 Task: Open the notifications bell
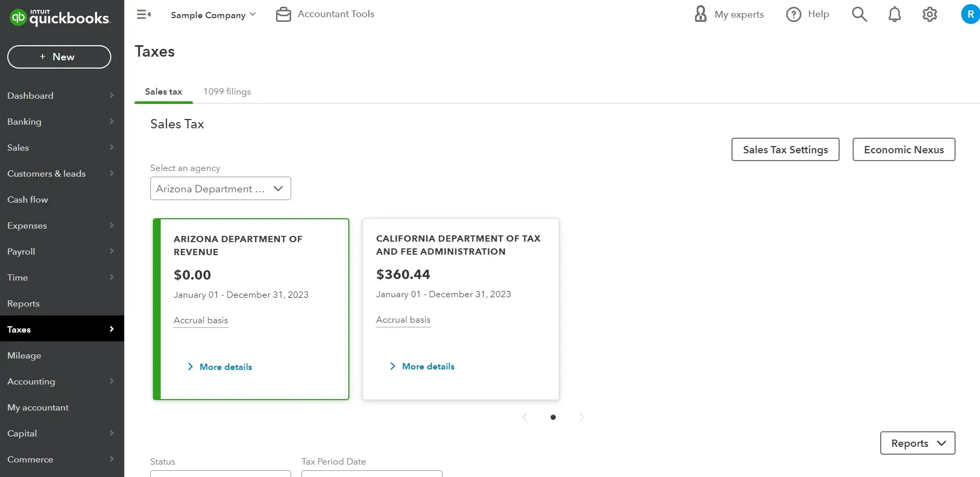(894, 15)
